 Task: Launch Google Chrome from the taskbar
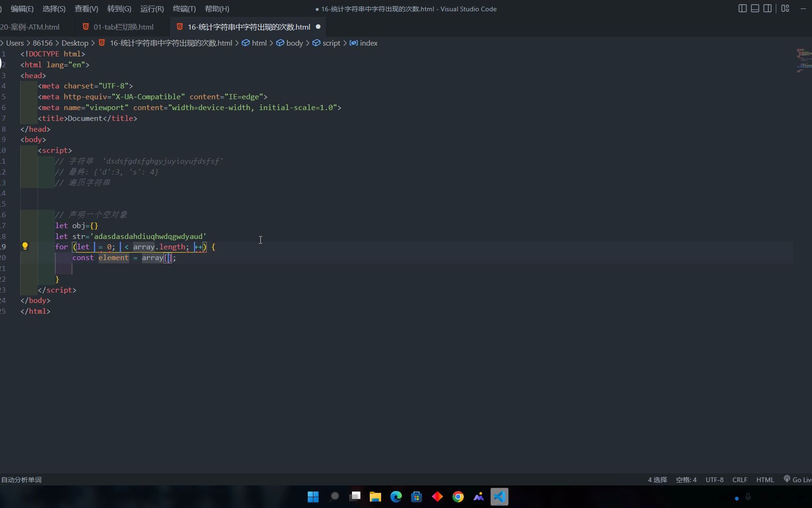click(x=458, y=497)
